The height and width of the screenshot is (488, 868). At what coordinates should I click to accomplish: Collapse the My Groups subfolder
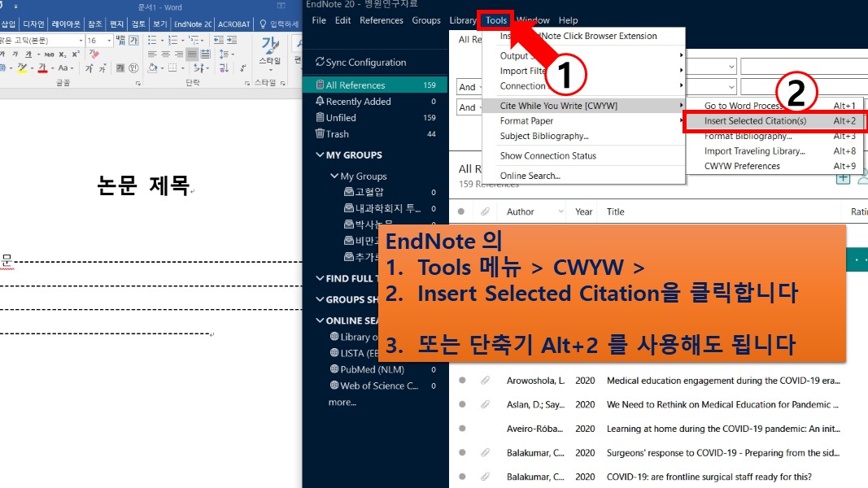pos(334,176)
